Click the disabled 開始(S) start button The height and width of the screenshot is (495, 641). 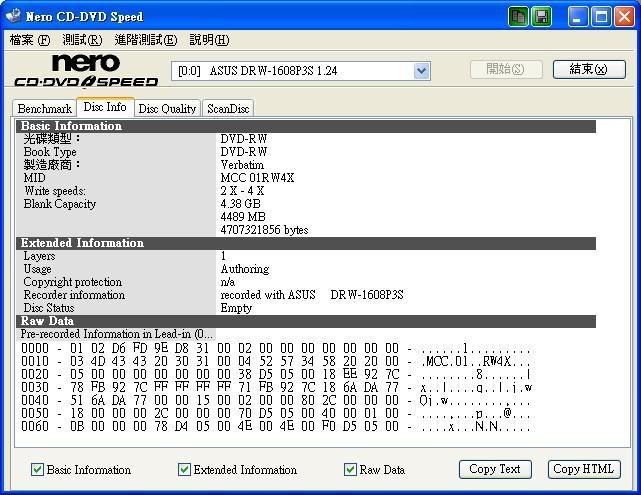pos(506,69)
